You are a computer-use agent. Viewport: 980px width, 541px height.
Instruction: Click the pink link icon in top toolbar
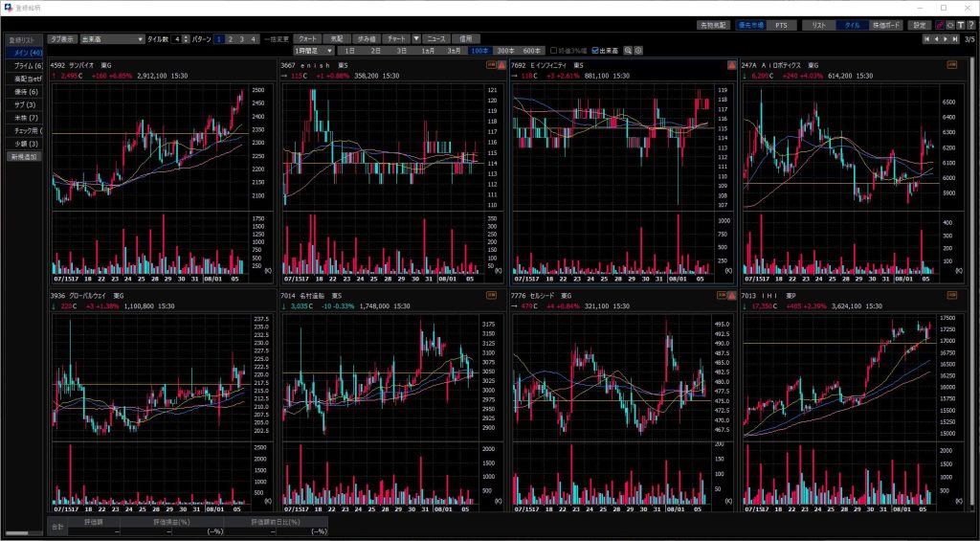pyautogui.click(x=939, y=25)
